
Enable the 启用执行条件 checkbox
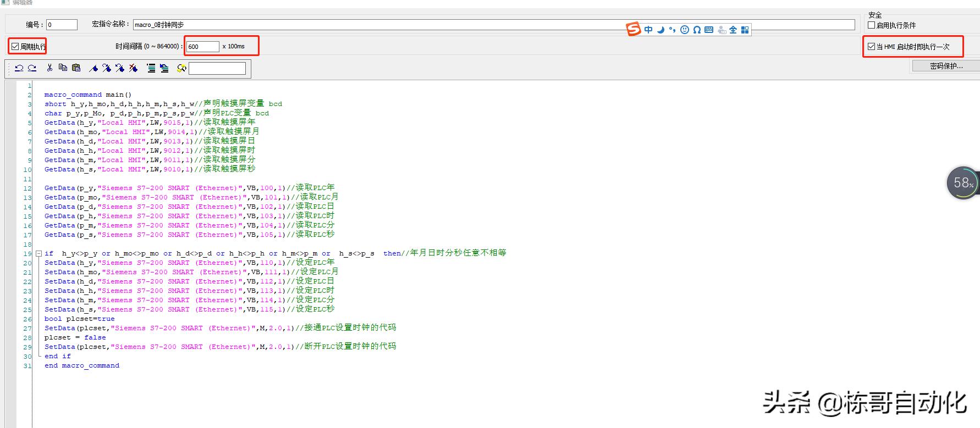coord(872,25)
